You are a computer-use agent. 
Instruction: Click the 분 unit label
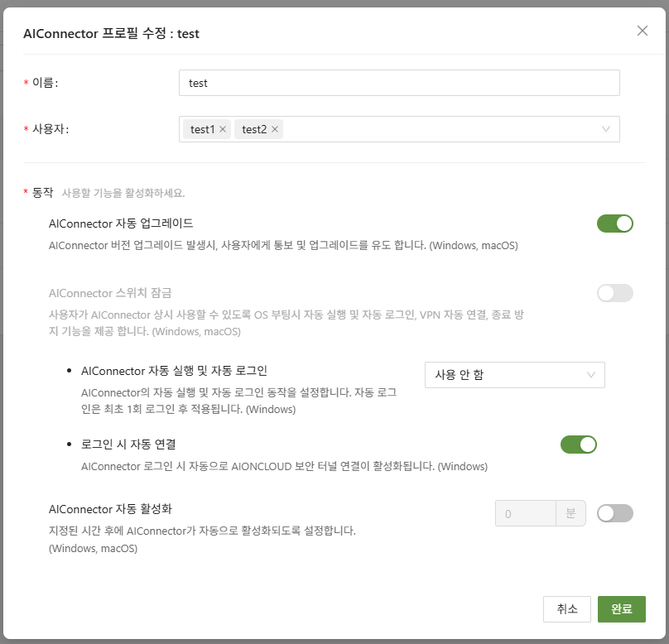(570, 513)
